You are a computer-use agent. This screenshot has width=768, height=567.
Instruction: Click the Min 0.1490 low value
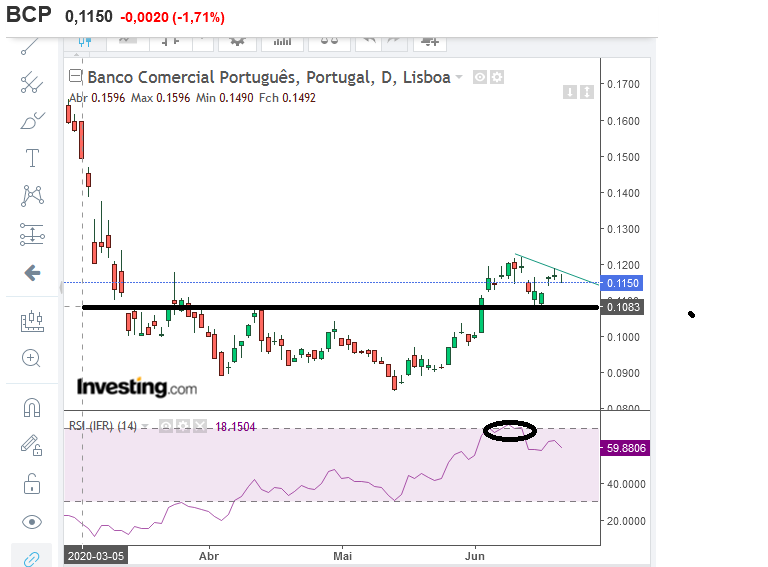point(225,98)
